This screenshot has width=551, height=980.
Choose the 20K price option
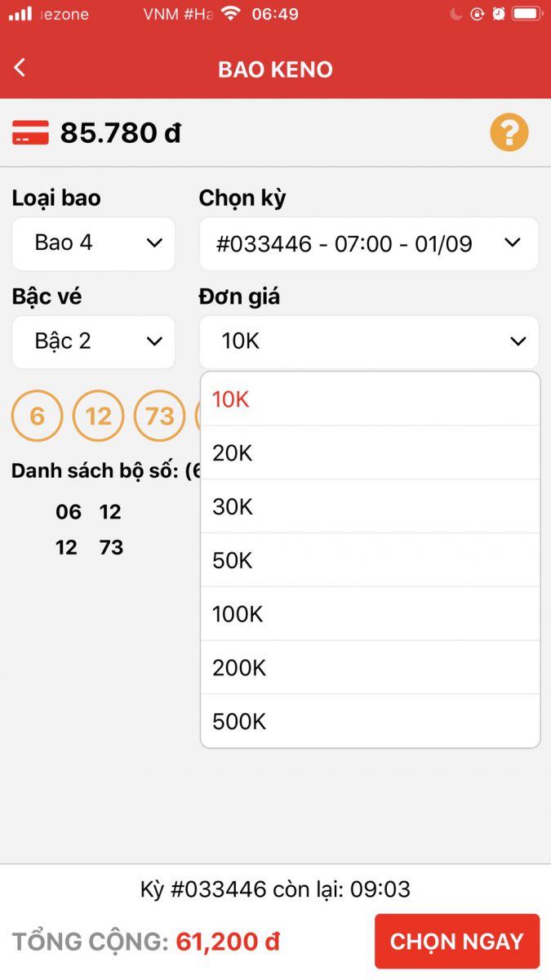(x=370, y=452)
